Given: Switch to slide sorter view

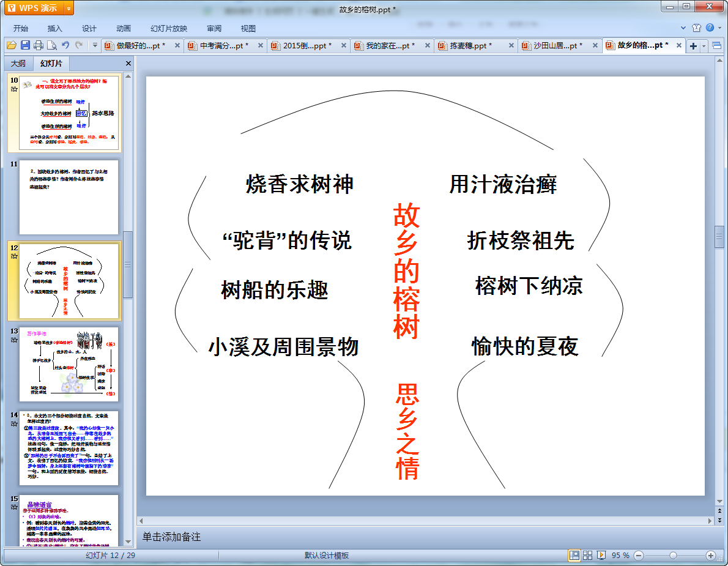Looking at the screenshot, I should pyautogui.click(x=588, y=555).
